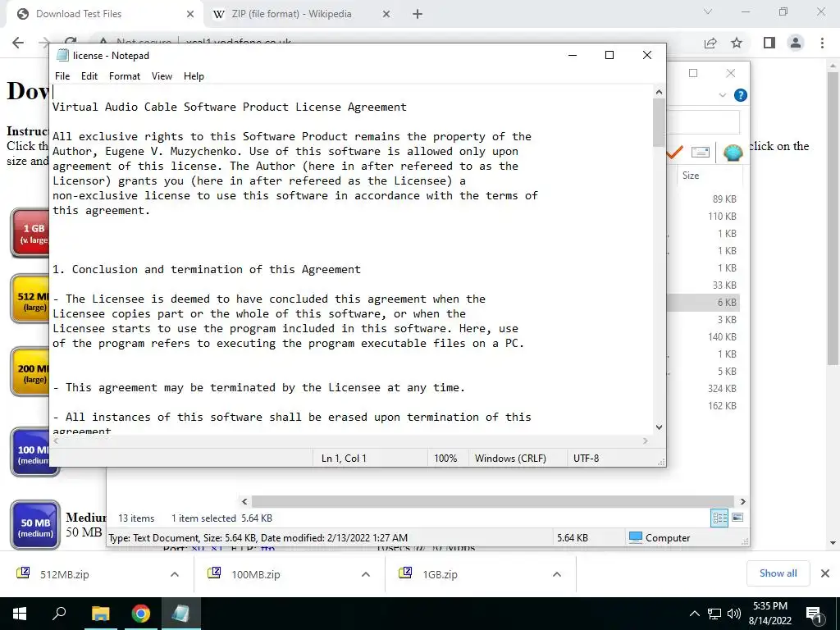Select the highlighted 6 KB file row

point(703,302)
